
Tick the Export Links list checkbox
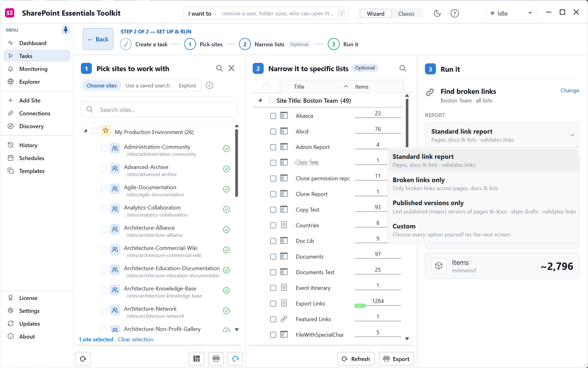[x=273, y=304]
